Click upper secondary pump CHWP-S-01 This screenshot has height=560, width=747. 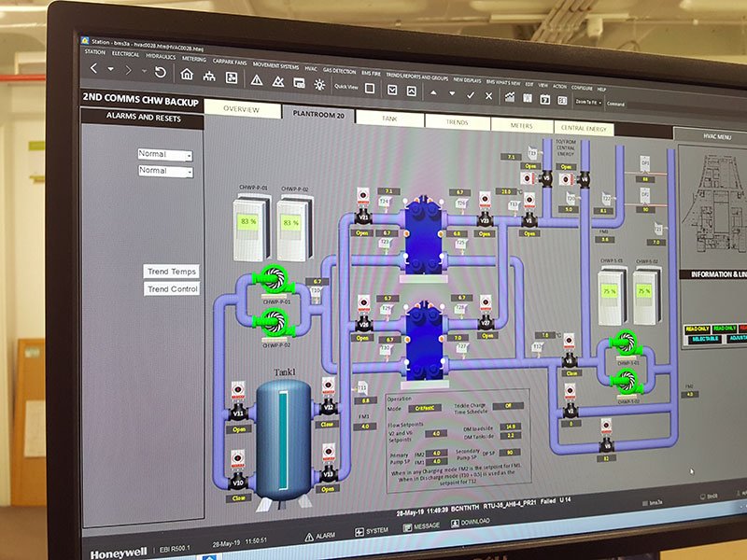click(626, 343)
